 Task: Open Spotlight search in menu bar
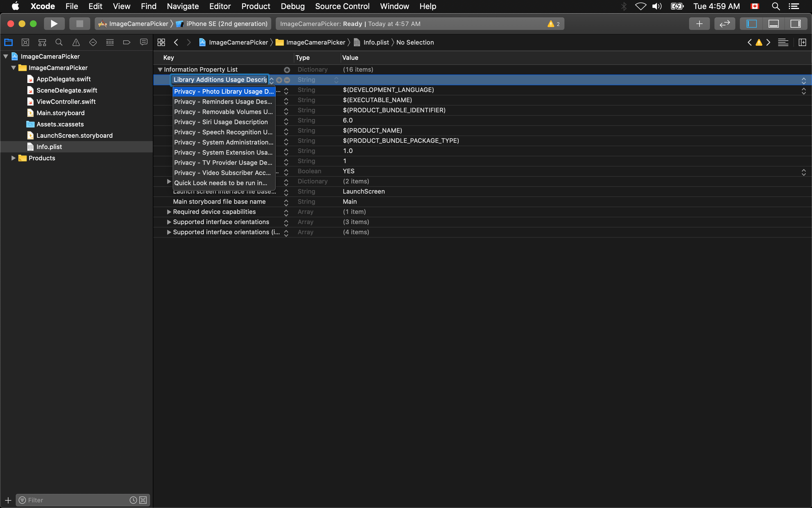[x=776, y=6]
